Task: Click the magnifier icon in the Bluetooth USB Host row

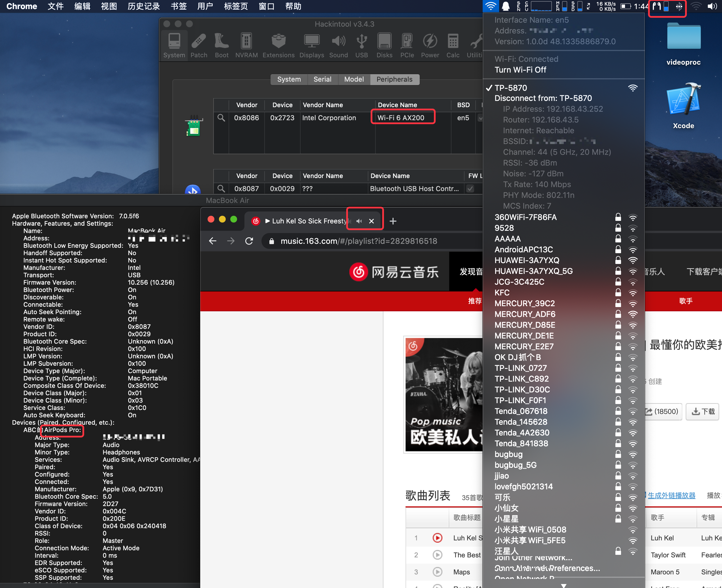Action: 221,189
